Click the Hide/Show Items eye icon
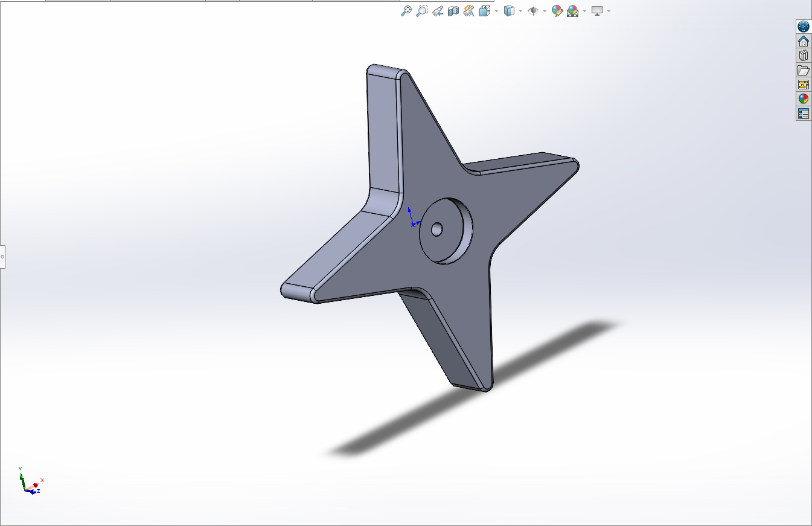The height and width of the screenshot is (526, 812). (533, 11)
